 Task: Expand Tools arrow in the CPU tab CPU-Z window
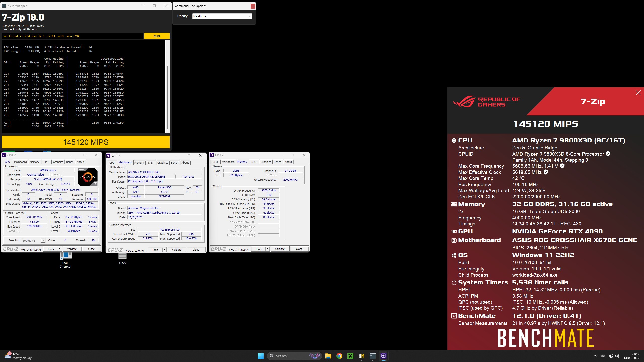click(60, 249)
